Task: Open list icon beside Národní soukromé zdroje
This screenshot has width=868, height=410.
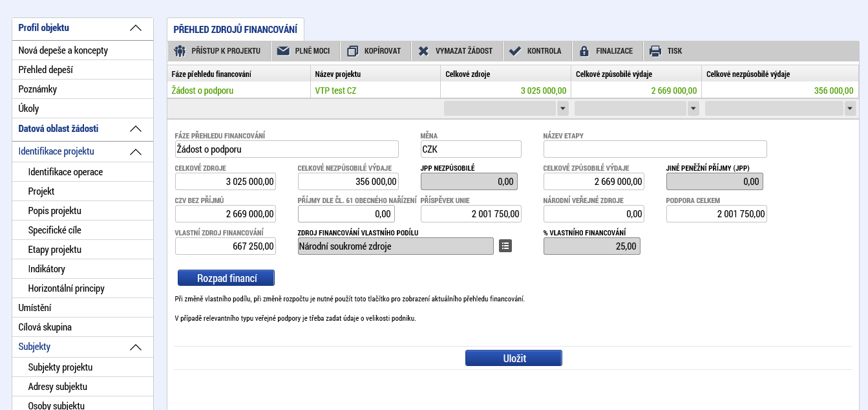Action: (x=505, y=246)
